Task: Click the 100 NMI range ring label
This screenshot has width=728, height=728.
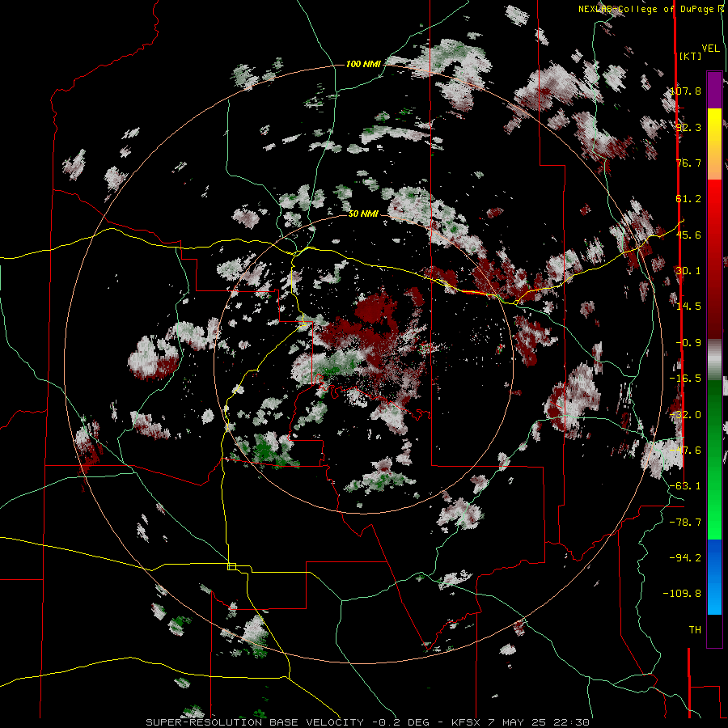Action: [x=363, y=64]
